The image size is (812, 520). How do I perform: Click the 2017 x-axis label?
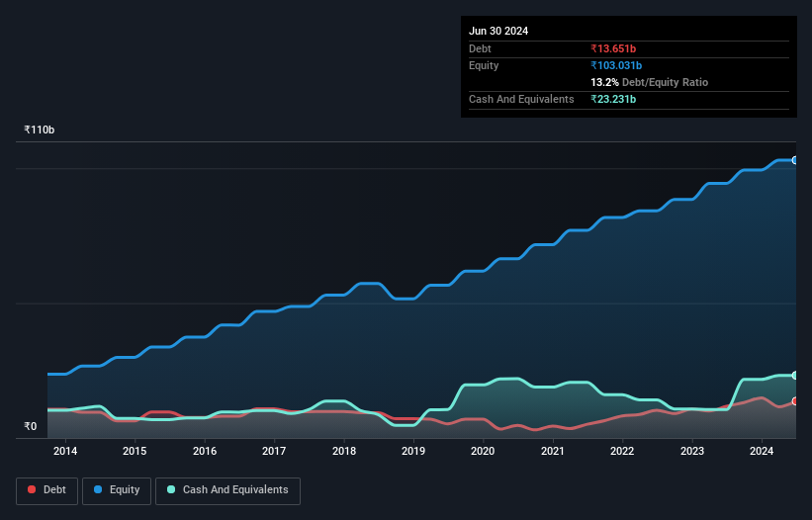point(274,451)
